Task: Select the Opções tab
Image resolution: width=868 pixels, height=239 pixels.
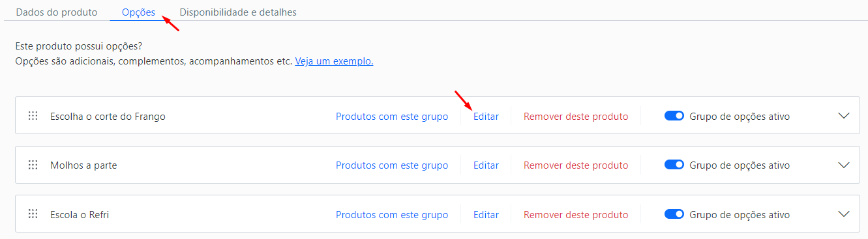Action: pyautogui.click(x=138, y=12)
